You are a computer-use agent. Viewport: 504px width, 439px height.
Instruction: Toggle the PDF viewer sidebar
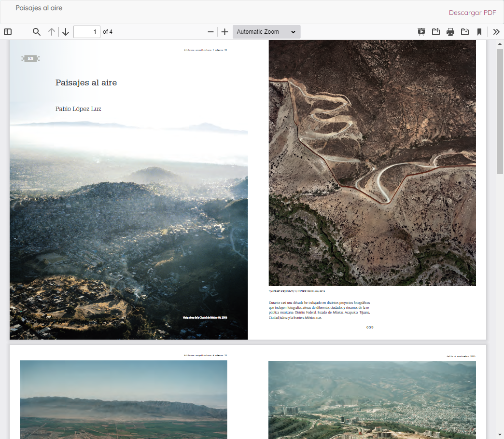click(8, 32)
